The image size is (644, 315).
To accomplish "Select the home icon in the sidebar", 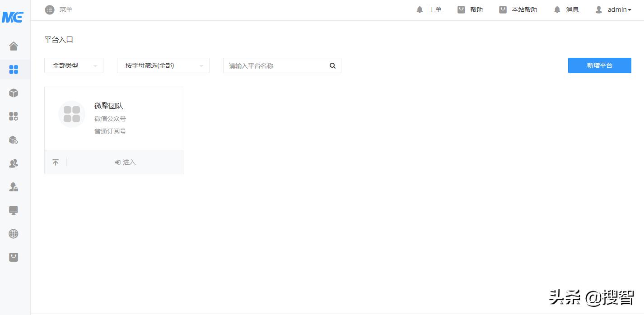I will pos(14,46).
